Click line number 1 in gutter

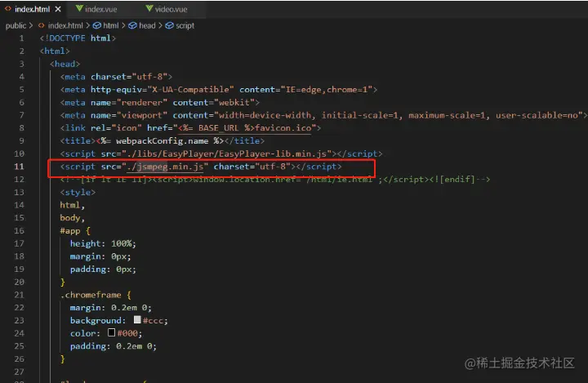(x=21, y=38)
